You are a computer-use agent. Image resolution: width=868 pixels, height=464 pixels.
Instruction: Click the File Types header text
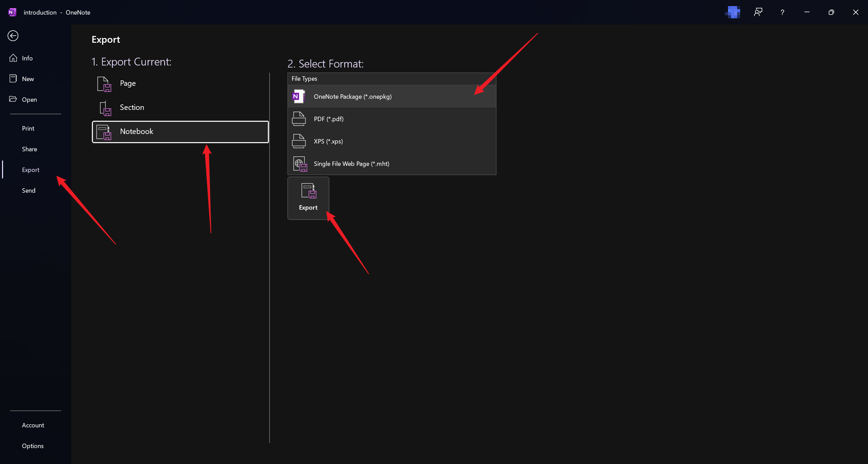tap(304, 79)
